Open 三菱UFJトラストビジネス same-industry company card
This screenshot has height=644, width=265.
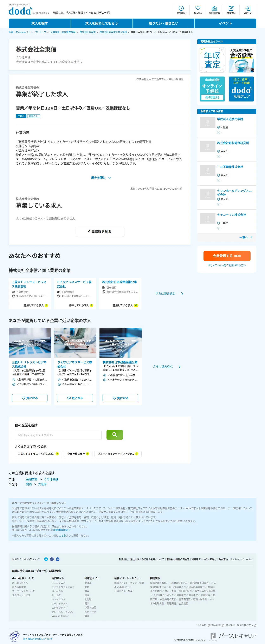tap(30, 294)
